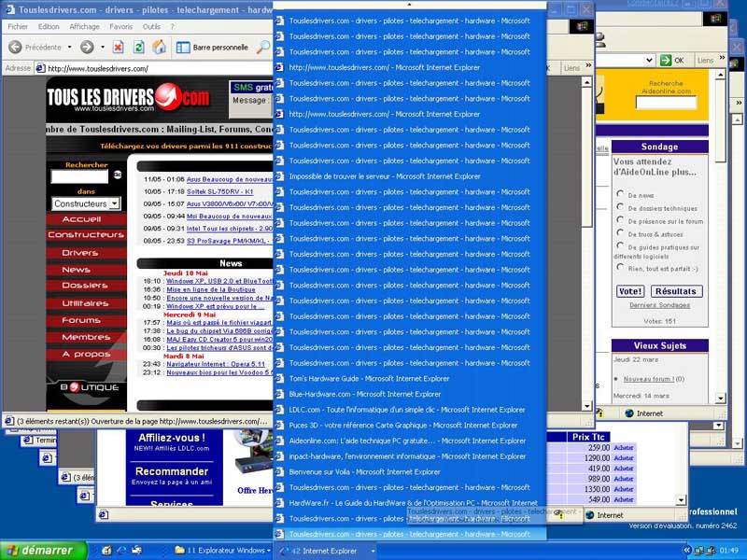Screen dimensions: 747x560
Task: Click the page icon beside the address URL
Action: pyautogui.click(x=41, y=68)
